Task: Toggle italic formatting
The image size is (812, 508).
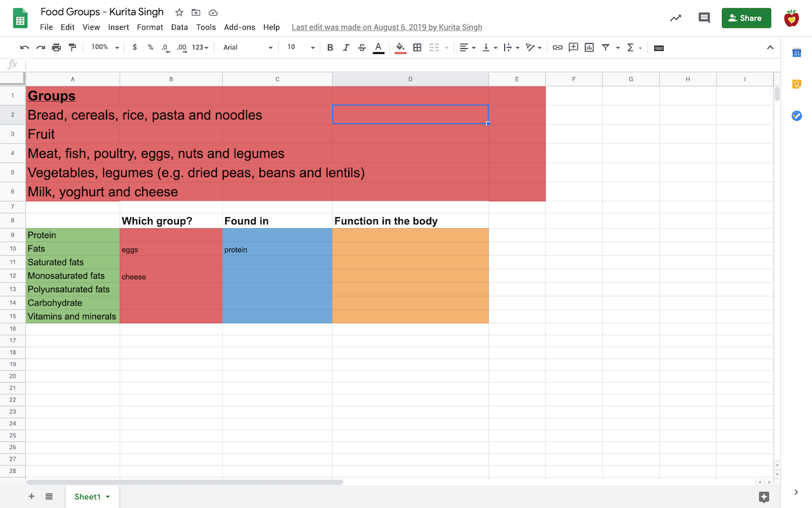Action: point(346,47)
